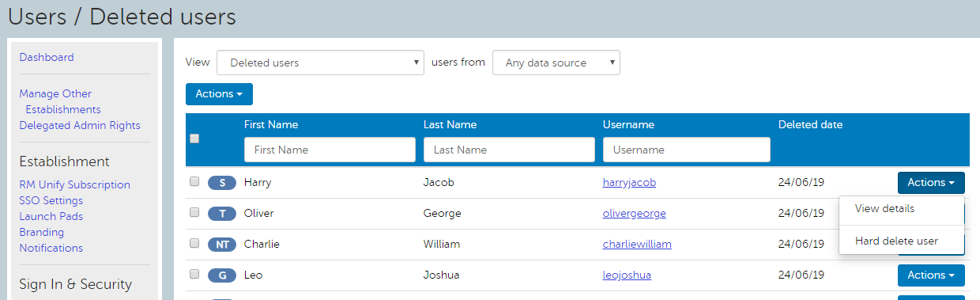Click the last name George cell
Screen dimensions: 980x300
tap(443, 214)
